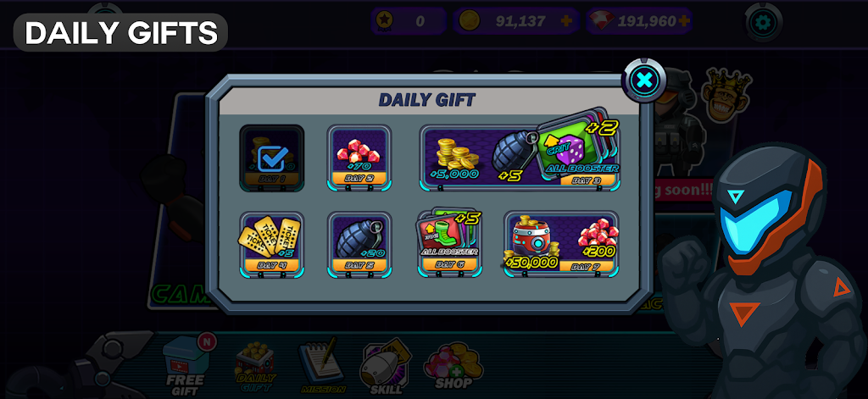Select the Day 7 50,000 coins reward
Viewport: 868px width, 399px height.
pos(561,245)
